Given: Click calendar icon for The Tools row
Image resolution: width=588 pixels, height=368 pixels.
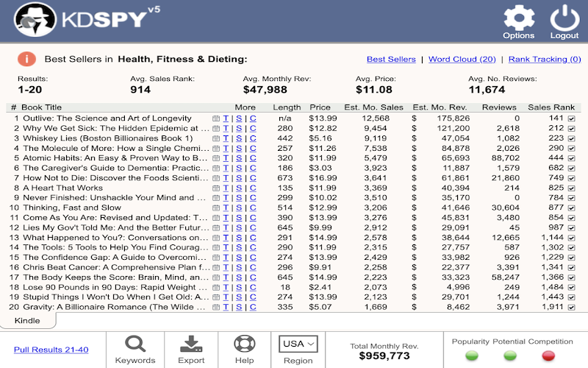Looking at the screenshot, I should [216, 247].
